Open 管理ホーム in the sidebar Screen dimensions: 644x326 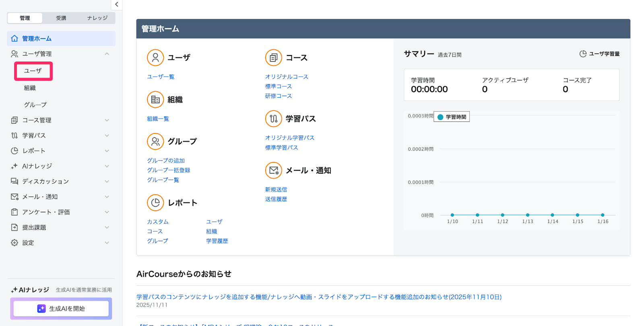(61, 39)
